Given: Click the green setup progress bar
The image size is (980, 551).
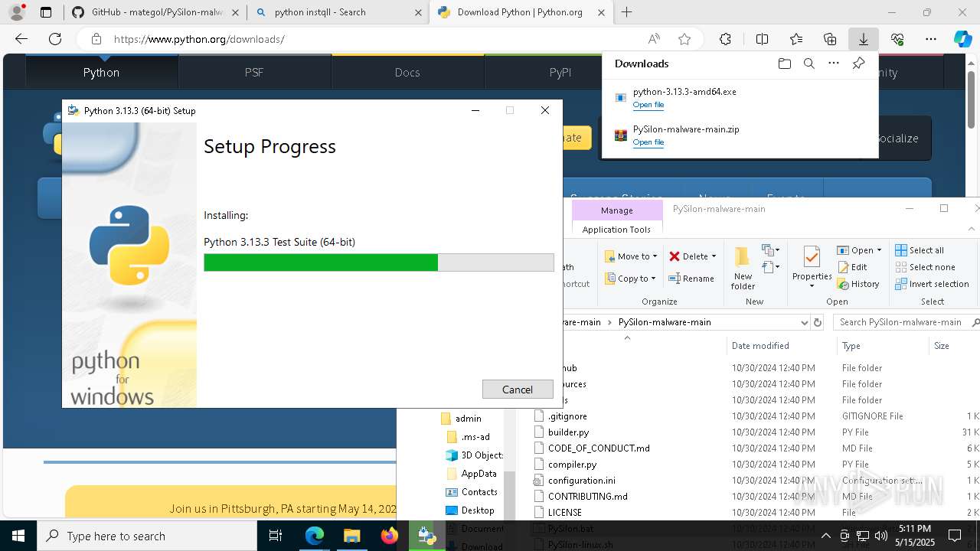Looking at the screenshot, I should [379, 262].
